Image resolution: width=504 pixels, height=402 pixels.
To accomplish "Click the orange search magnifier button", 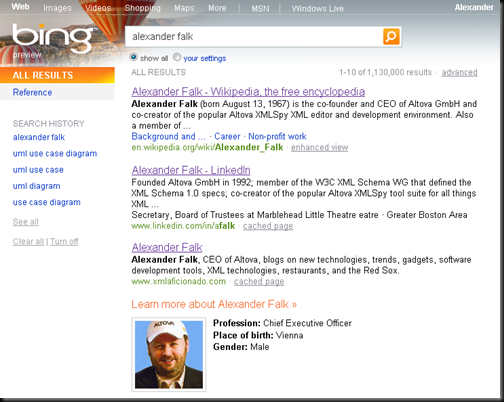I will coord(391,36).
